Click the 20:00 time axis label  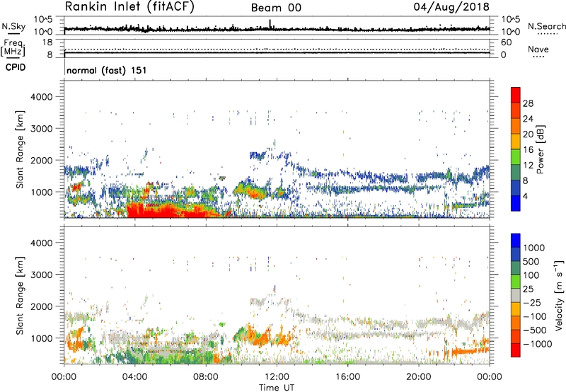click(418, 377)
